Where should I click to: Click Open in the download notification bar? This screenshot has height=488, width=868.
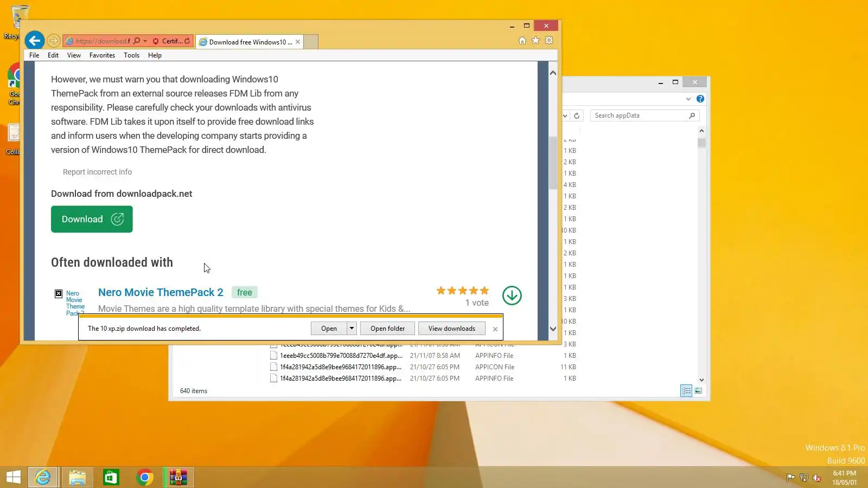pos(329,329)
